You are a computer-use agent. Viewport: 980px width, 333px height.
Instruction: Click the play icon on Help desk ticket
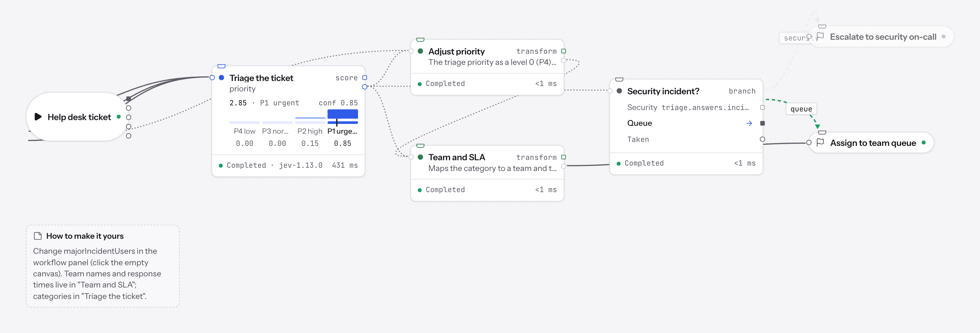pos(38,117)
